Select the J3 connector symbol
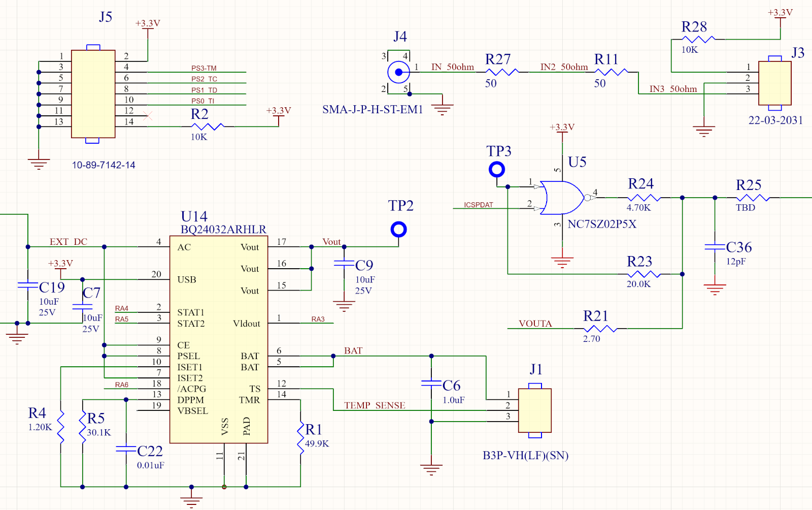 point(774,83)
